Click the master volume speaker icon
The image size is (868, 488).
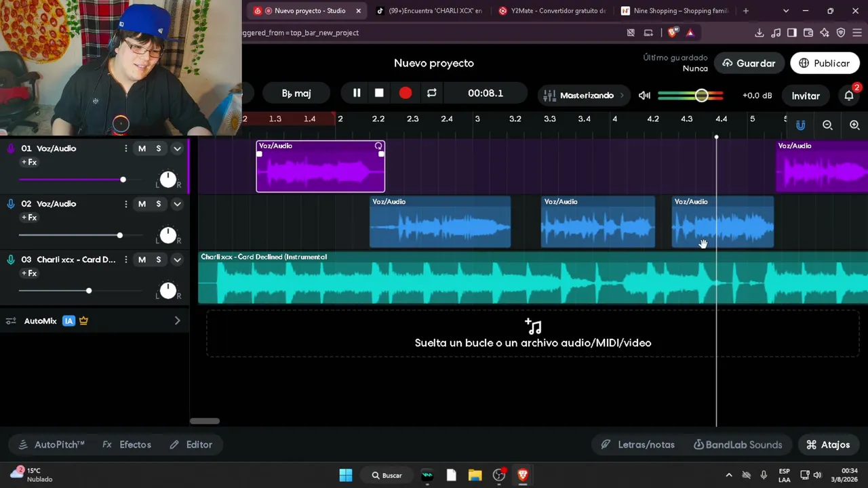click(644, 96)
